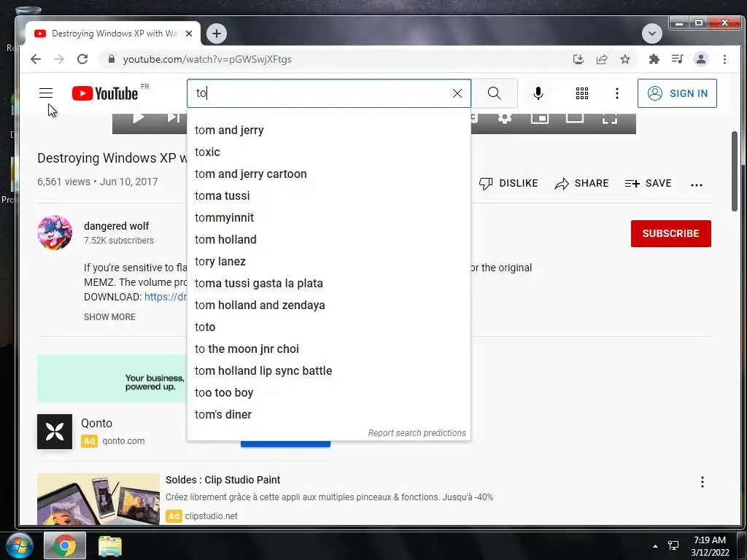
Task: Select suggestion 'tom's diner'
Action: pos(329,415)
